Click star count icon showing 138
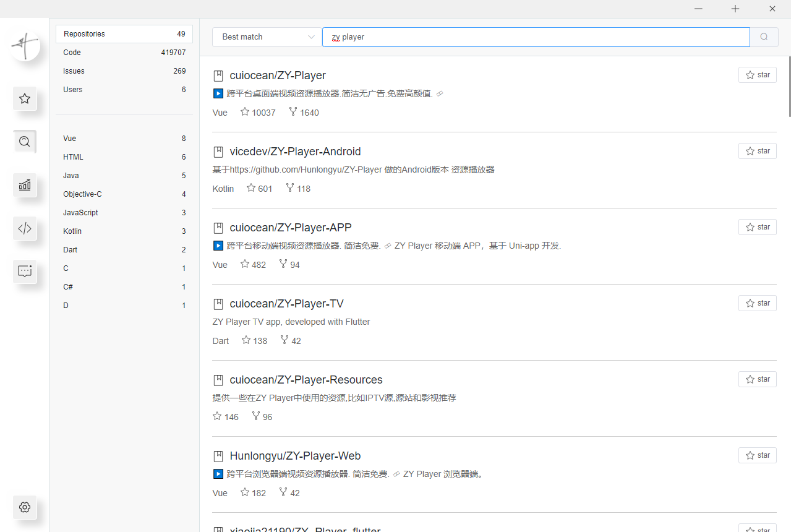791x532 pixels. [246, 340]
